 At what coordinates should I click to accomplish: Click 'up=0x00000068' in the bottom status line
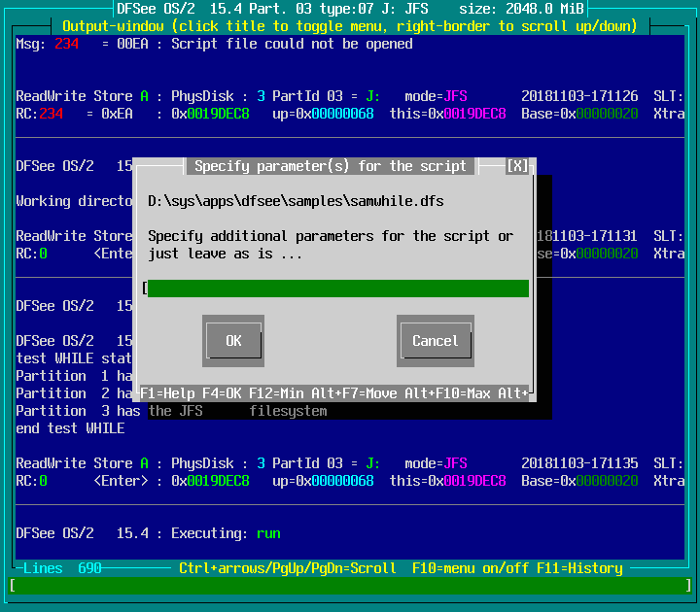tap(323, 481)
